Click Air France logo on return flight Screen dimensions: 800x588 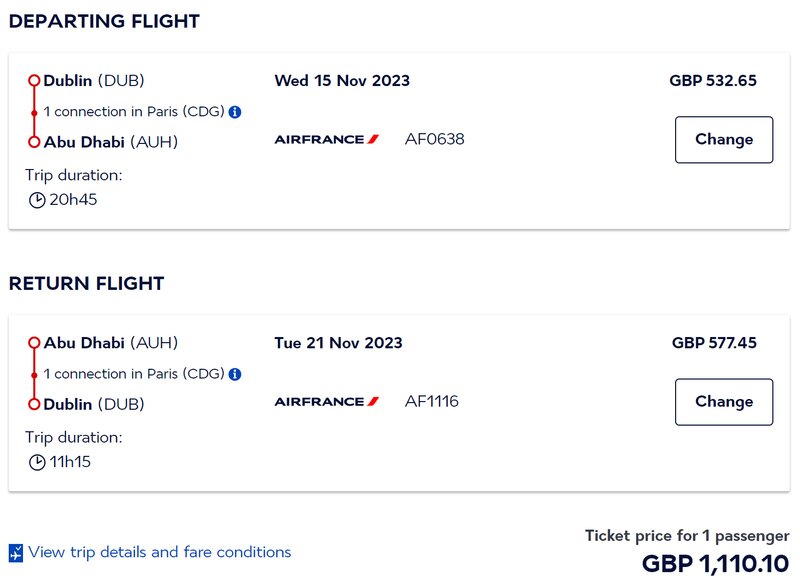(327, 402)
